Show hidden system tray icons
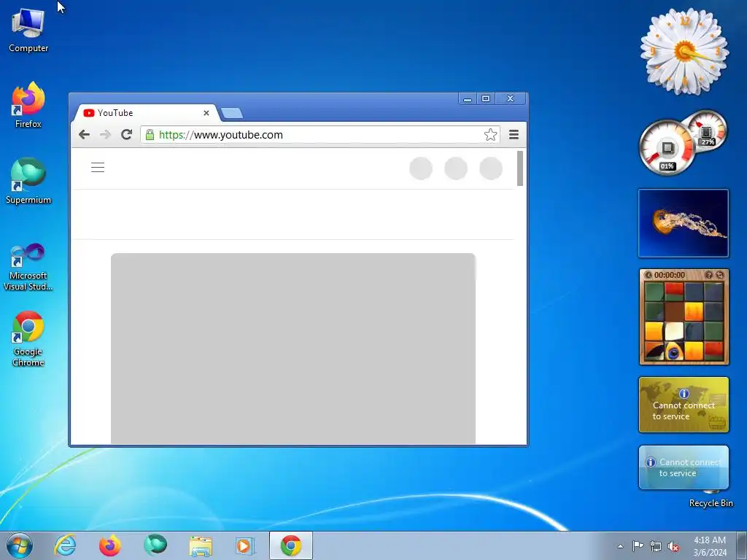 point(620,546)
